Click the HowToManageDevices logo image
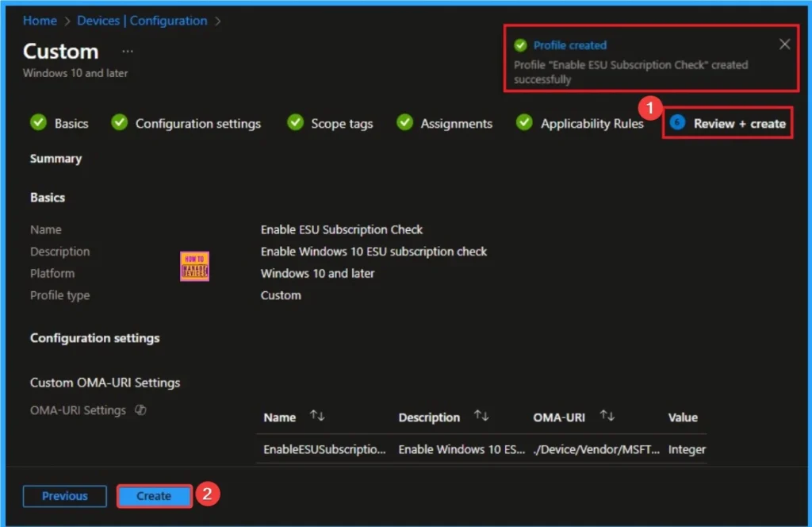Image resolution: width=812 pixels, height=527 pixels. [194, 267]
